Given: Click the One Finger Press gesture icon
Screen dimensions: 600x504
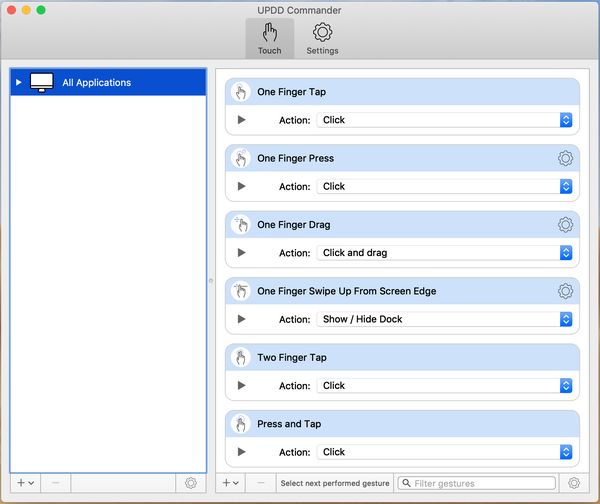Looking at the screenshot, I should click(x=241, y=158).
